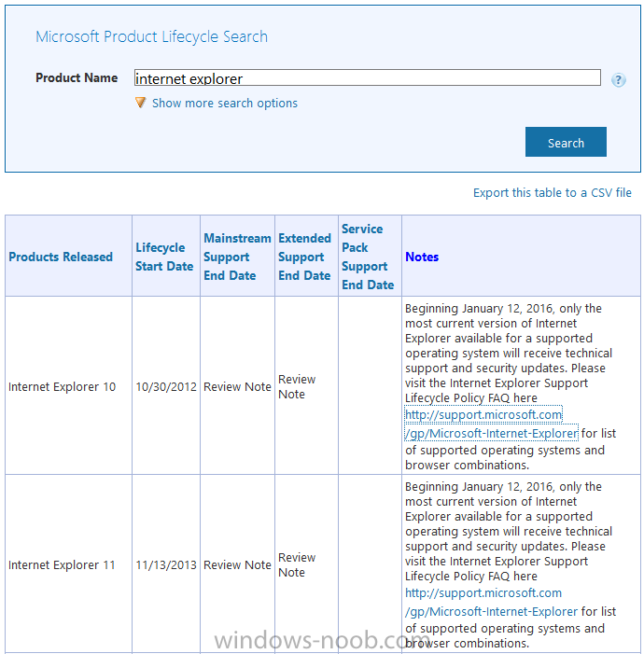Image resolution: width=644 pixels, height=654 pixels.
Task: Open support.microsoft.com link in IE 11 row
Action: (x=483, y=592)
